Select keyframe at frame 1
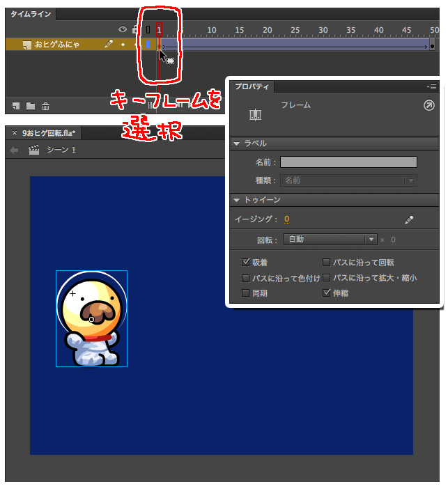This screenshot has width=448, height=489. click(x=159, y=47)
